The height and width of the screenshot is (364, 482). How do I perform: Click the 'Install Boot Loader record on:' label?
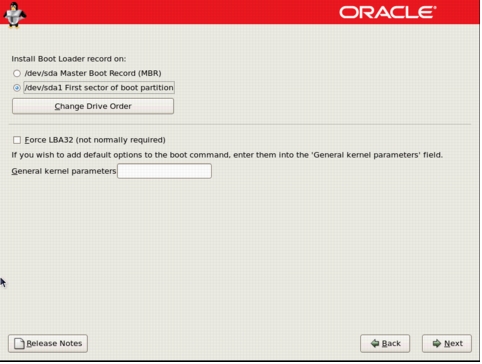(69, 59)
